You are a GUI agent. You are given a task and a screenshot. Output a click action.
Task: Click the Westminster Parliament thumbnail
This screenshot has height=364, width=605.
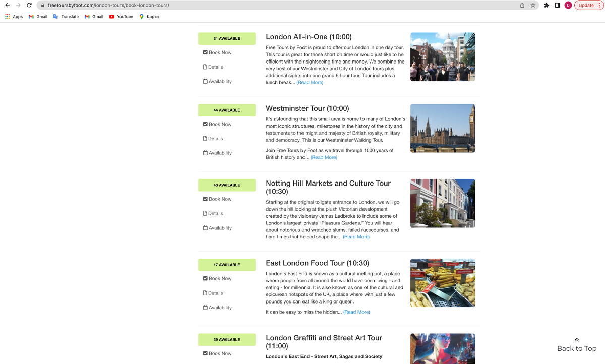[443, 129]
